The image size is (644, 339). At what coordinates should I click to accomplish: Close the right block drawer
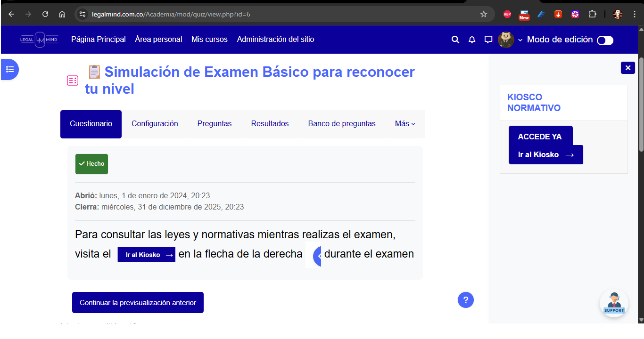pos(627,68)
